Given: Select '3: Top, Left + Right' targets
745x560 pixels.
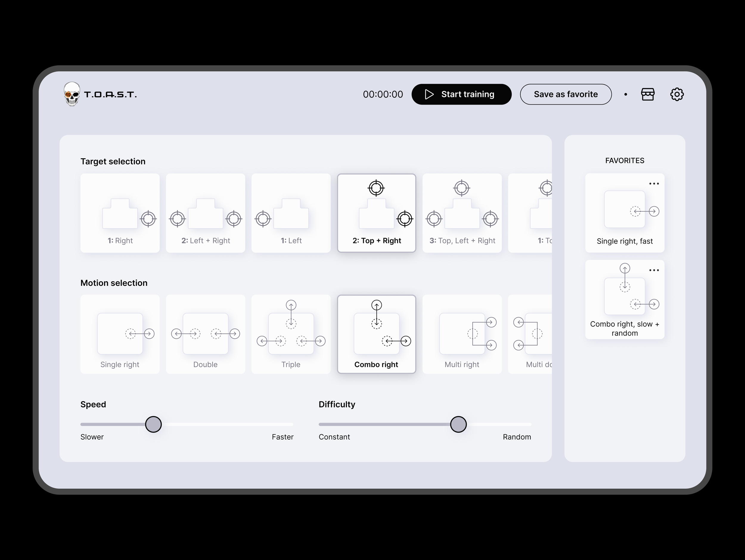Looking at the screenshot, I should click(x=462, y=213).
